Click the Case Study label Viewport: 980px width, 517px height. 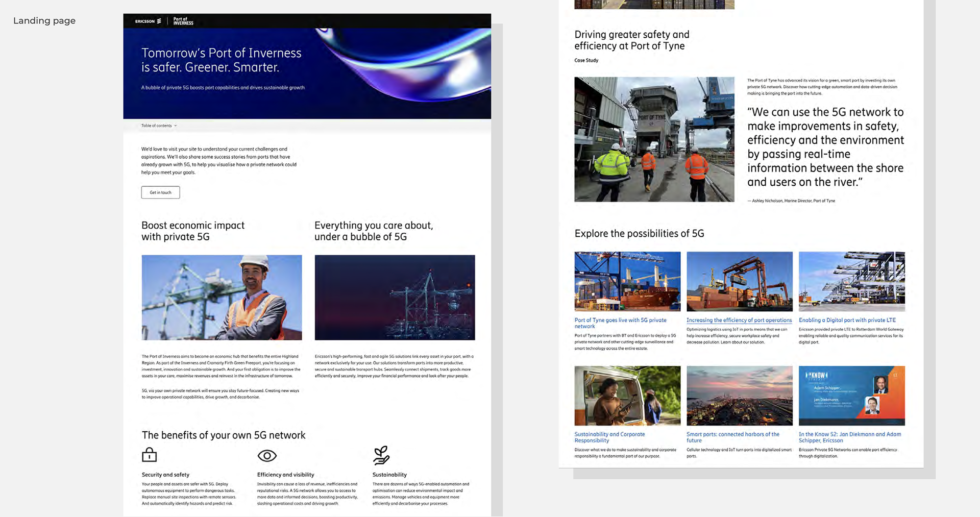(586, 60)
